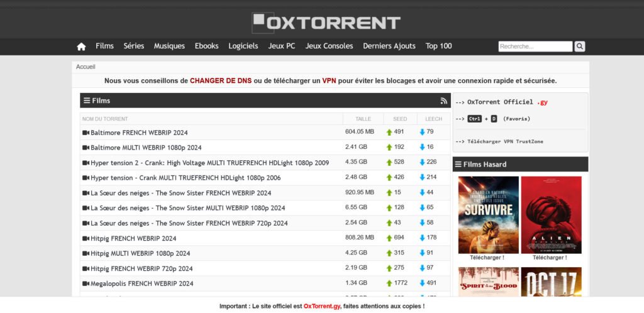Open Hyper tension - Crank 2006 torrent
644x313 pixels.
[x=186, y=178]
